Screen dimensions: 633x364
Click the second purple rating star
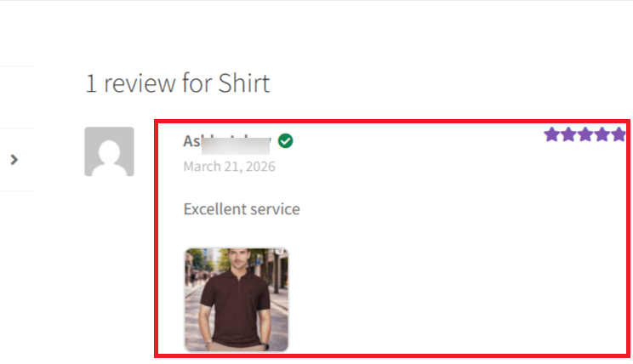click(x=569, y=134)
